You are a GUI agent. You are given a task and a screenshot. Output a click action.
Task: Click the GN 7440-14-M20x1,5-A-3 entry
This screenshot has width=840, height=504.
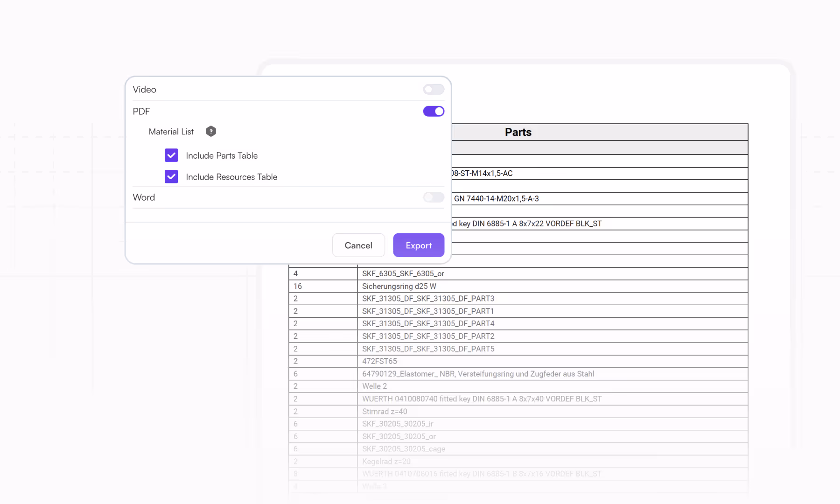click(496, 199)
